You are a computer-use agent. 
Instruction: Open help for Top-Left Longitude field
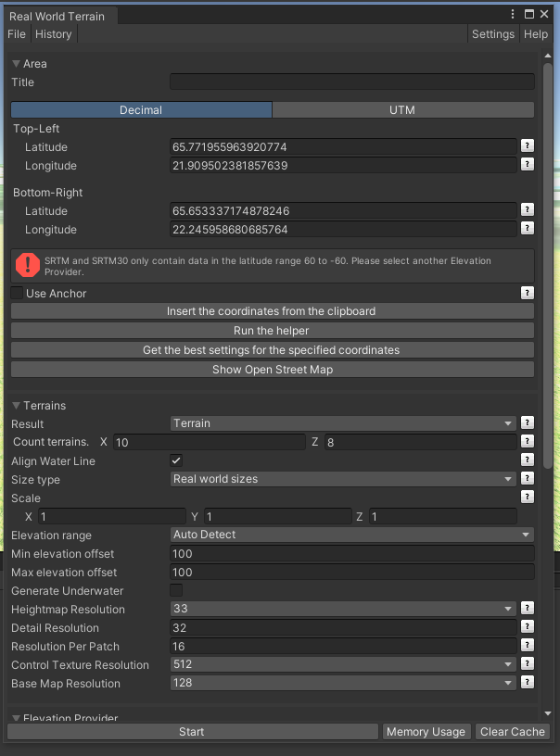(x=528, y=165)
